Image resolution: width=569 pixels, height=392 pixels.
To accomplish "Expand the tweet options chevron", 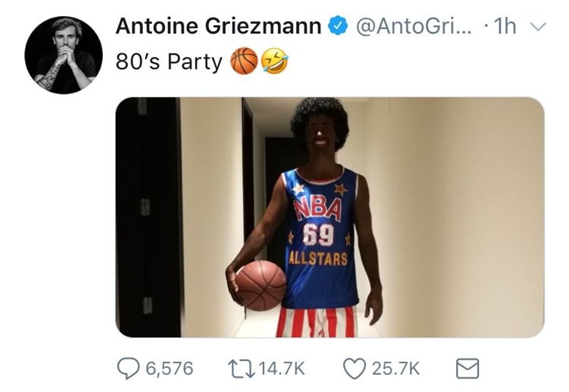I will pos(538,27).
